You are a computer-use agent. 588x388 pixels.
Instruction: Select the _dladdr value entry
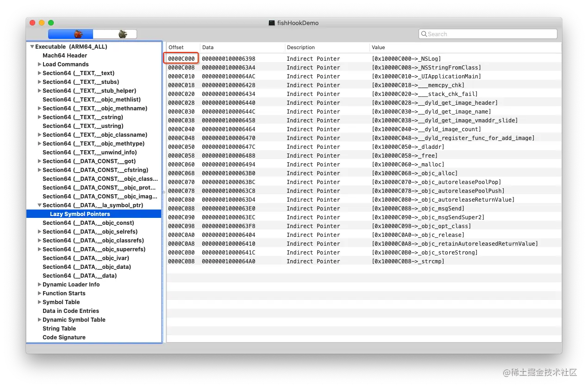tap(408, 147)
